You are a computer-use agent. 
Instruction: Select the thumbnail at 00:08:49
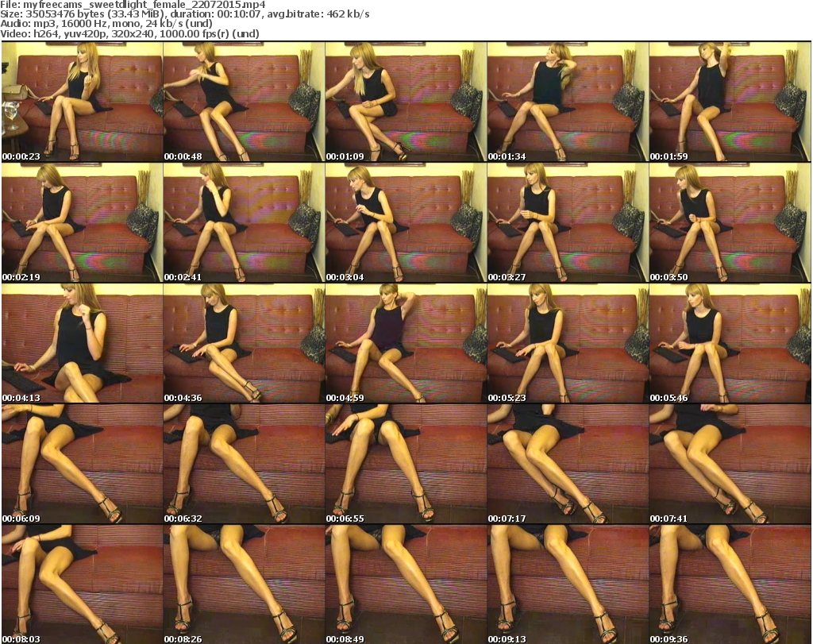click(406, 584)
